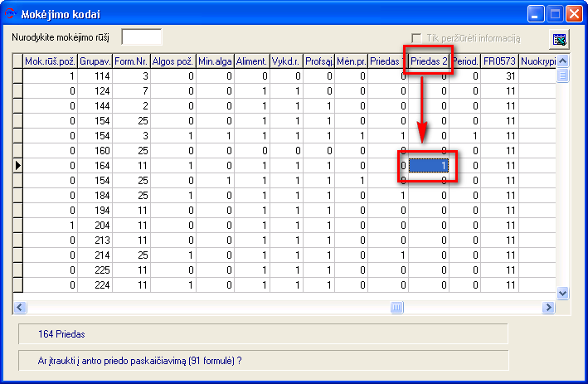The image size is (588, 384).
Task: Click the '164 Priedas' description text
Action: click(x=61, y=334)
